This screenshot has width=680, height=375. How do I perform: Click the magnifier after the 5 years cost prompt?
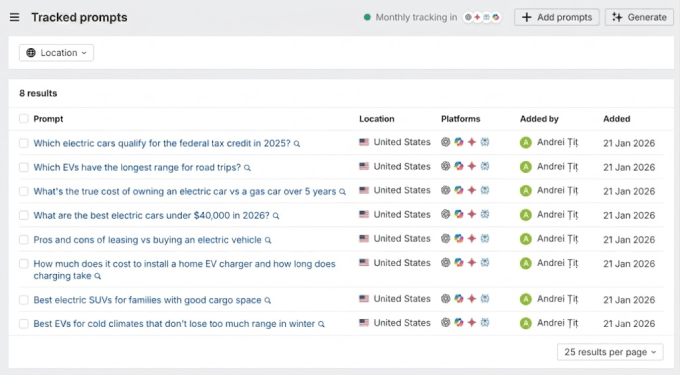pyautogui.click(x=343, y=192)
